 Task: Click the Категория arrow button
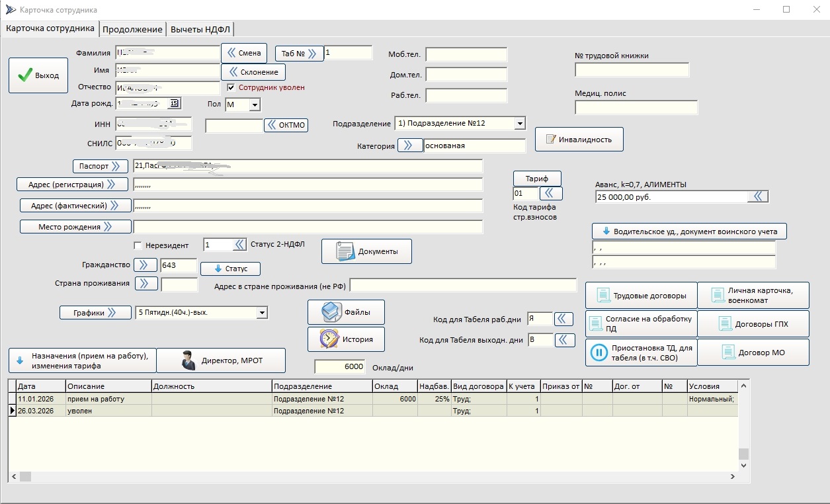click(x=410, y=146)
